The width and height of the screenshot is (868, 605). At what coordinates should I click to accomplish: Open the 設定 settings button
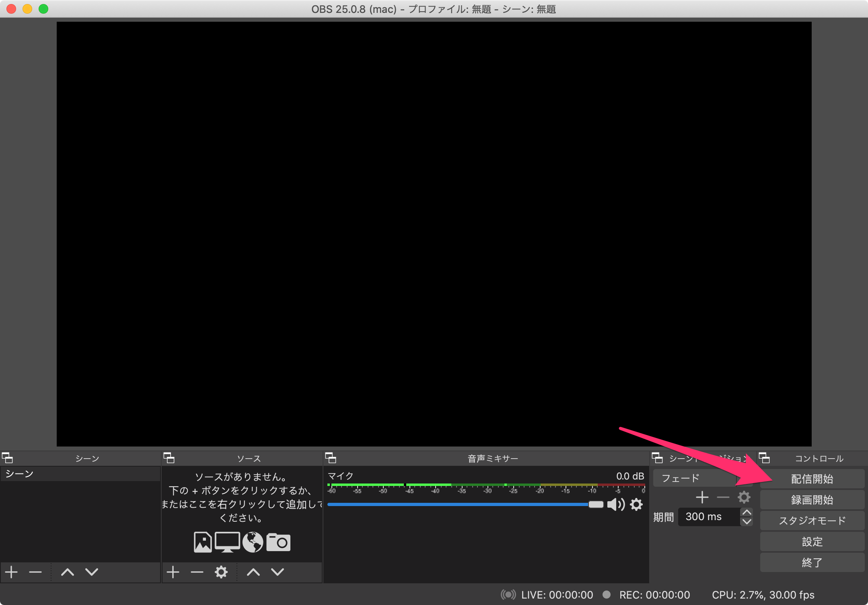coord(812,541)
